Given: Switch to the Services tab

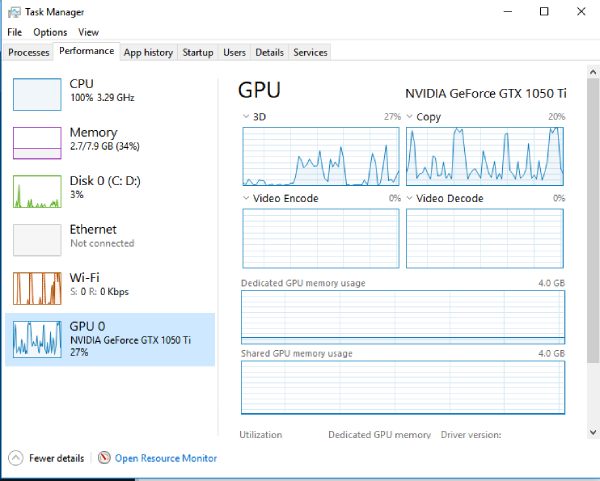Looking at the screenshot, I should pyautogui.click(x=310, y=52).
